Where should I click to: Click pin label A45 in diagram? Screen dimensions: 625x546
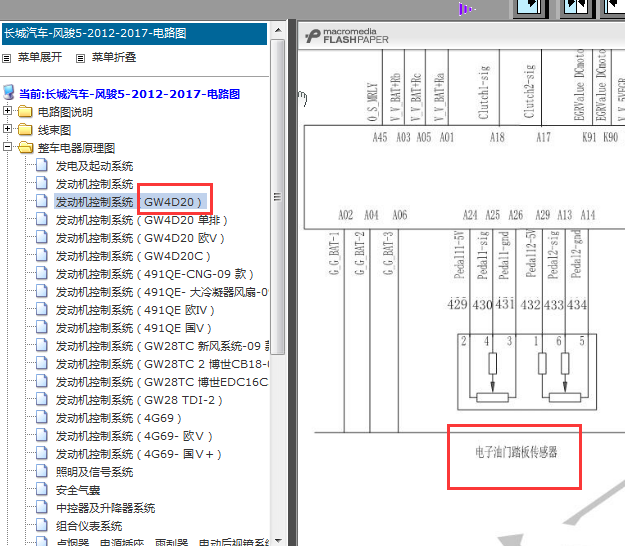click(x=380, y=138)
